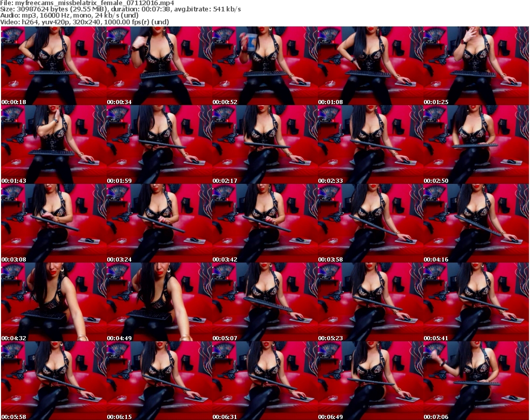
Task: Select the thumbnail stamped 00:05:58
Action: click(54, 381)
